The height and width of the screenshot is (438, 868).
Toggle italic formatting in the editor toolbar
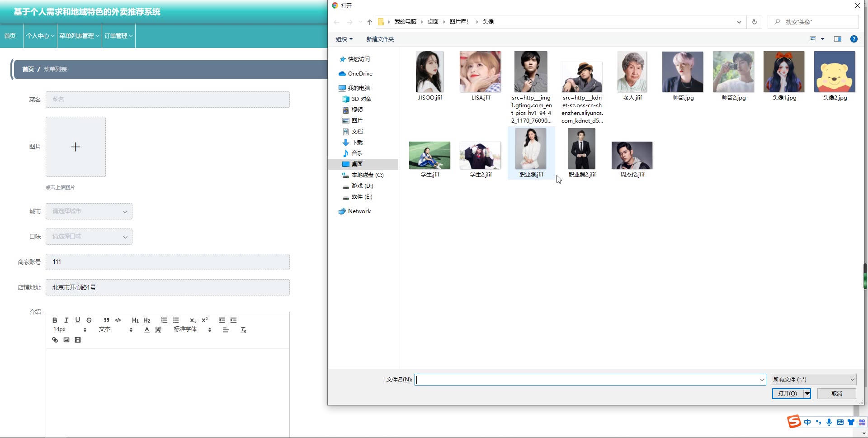click(66, 320)
